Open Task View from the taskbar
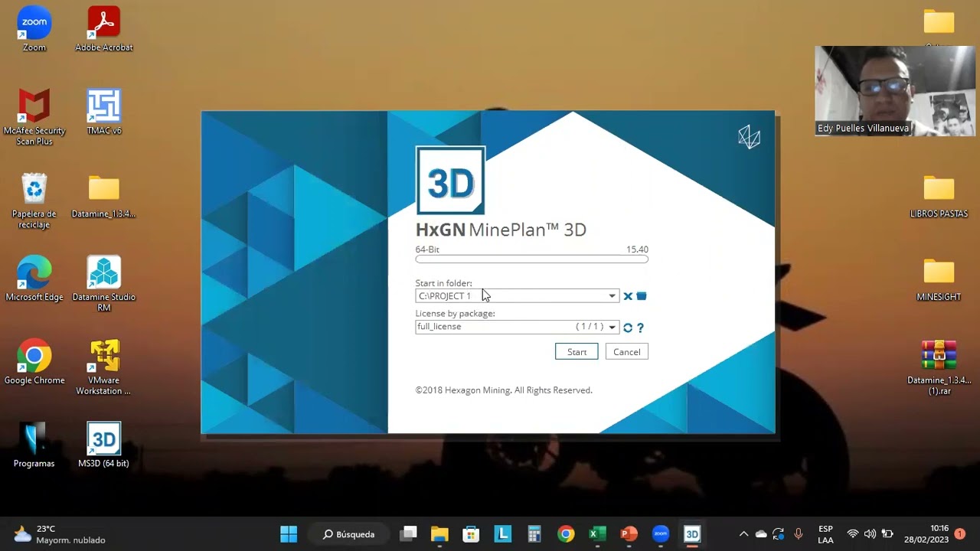Viewport: 980px width, 551px height. click(409, 534)
